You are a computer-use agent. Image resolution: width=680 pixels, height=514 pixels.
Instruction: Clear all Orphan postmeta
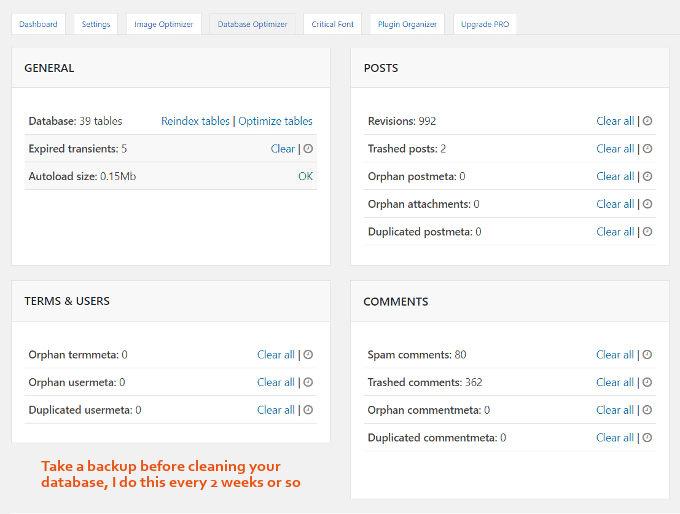click(x=615, y=176)
